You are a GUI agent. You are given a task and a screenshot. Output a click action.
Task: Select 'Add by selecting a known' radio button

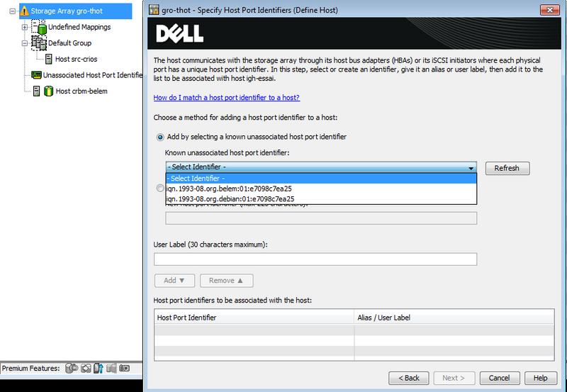pyautogui.click(x=159, y=137)
